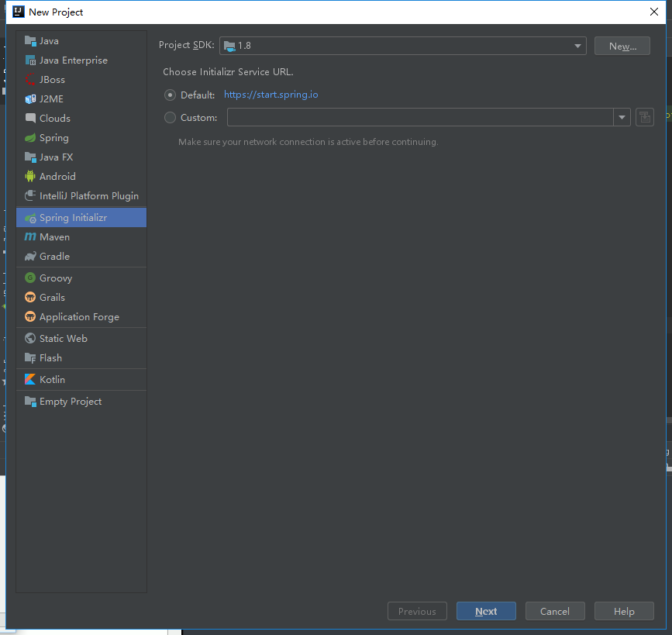Pick Empty Project in the list
The image size is (672, 635).
coord(81,402)
